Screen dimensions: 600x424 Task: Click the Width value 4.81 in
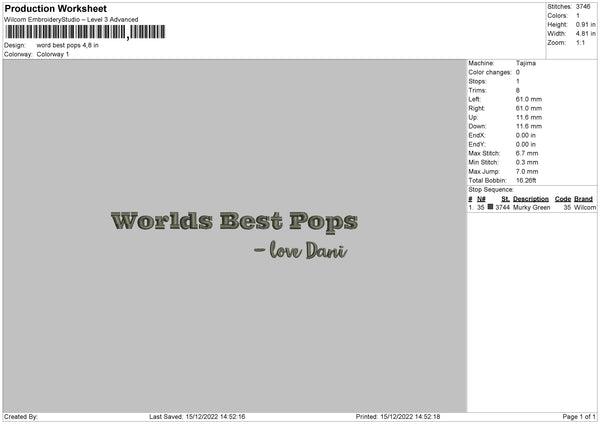586,34
